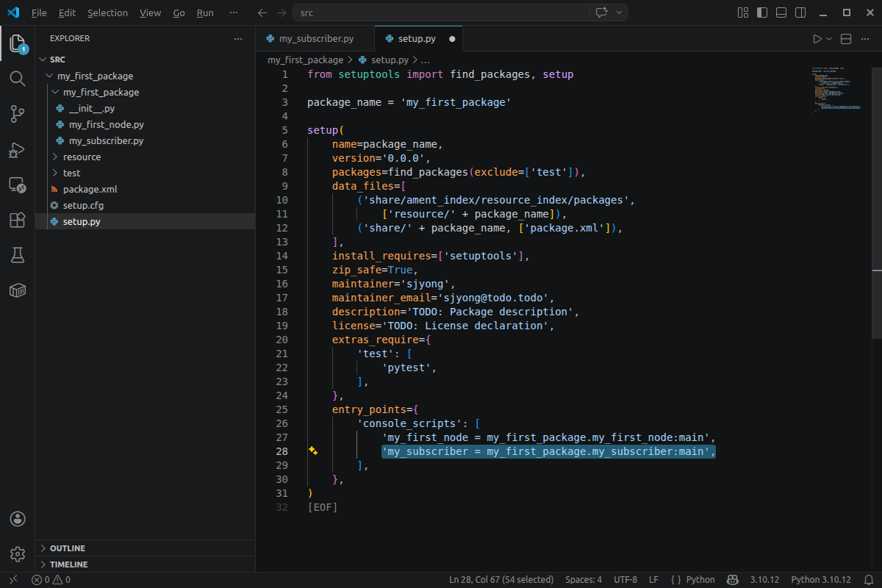Expand the TIMELINE section
This screenshot has height=588, width=882.
(145, 564)
